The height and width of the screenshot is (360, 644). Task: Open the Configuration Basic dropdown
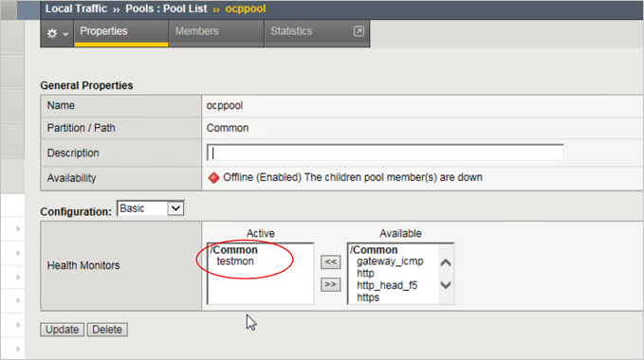point(150,208)
